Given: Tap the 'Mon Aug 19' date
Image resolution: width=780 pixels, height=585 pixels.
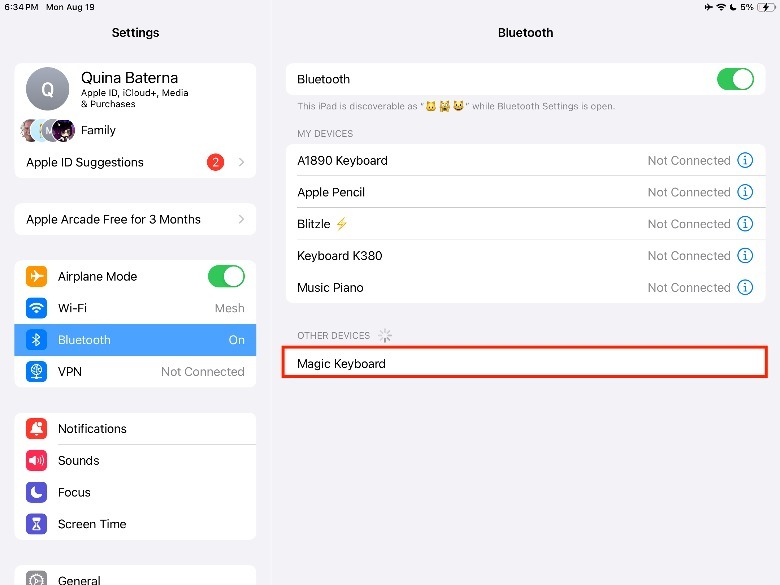Looking at the screenshot, I should 70,7.
